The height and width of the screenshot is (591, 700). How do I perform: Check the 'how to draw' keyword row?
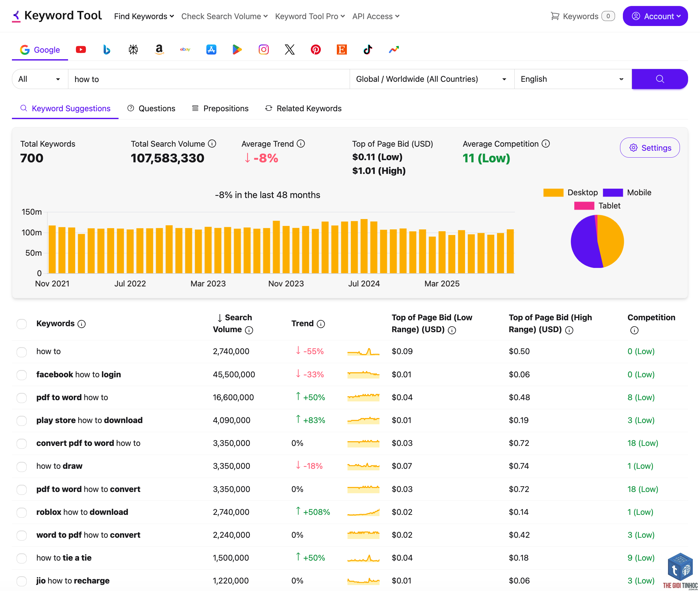click(x=22, y=466)
